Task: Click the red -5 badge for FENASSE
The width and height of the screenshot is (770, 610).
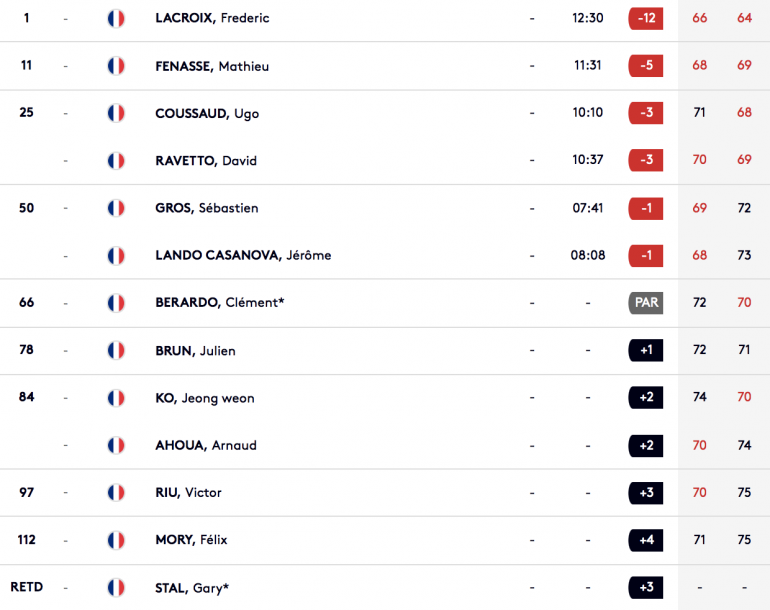Action: (x=646, y=66)
